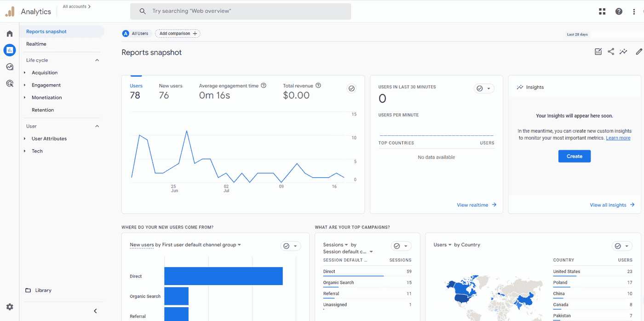Click the Add comparison button
The width and height of the screenshot is (644, 321).
[x=178, y=34]
